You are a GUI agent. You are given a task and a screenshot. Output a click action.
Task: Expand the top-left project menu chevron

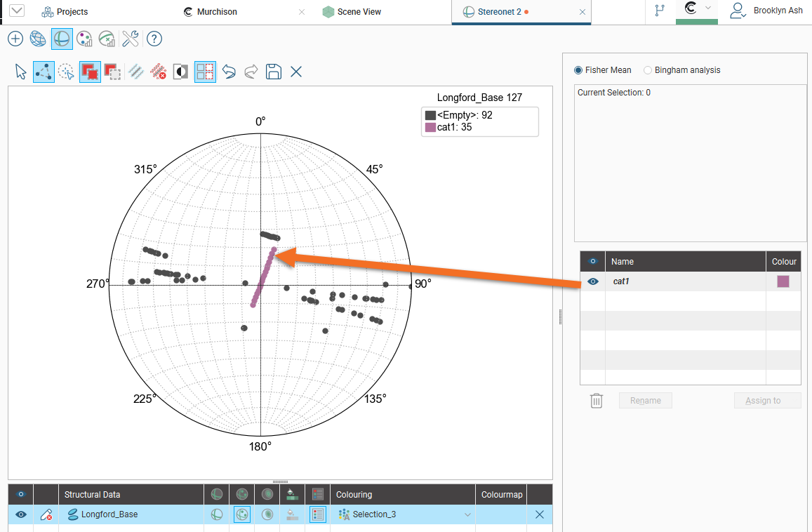tap(17, 11)
